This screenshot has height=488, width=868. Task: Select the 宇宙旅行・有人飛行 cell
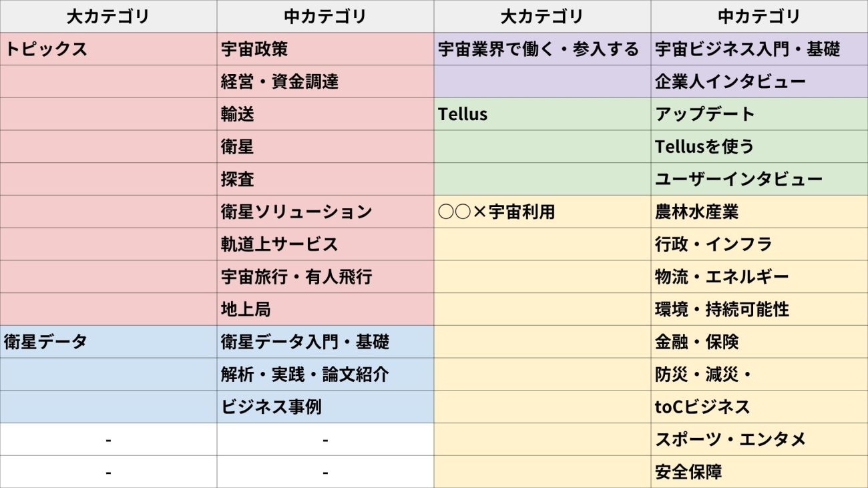[x=325, y=277]
